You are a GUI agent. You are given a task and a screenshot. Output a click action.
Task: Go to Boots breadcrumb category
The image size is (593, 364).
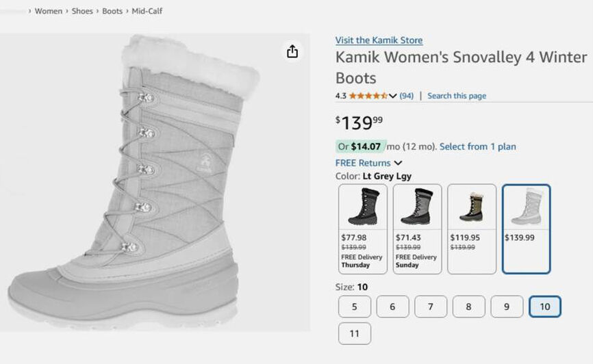(x=112, y=11)
